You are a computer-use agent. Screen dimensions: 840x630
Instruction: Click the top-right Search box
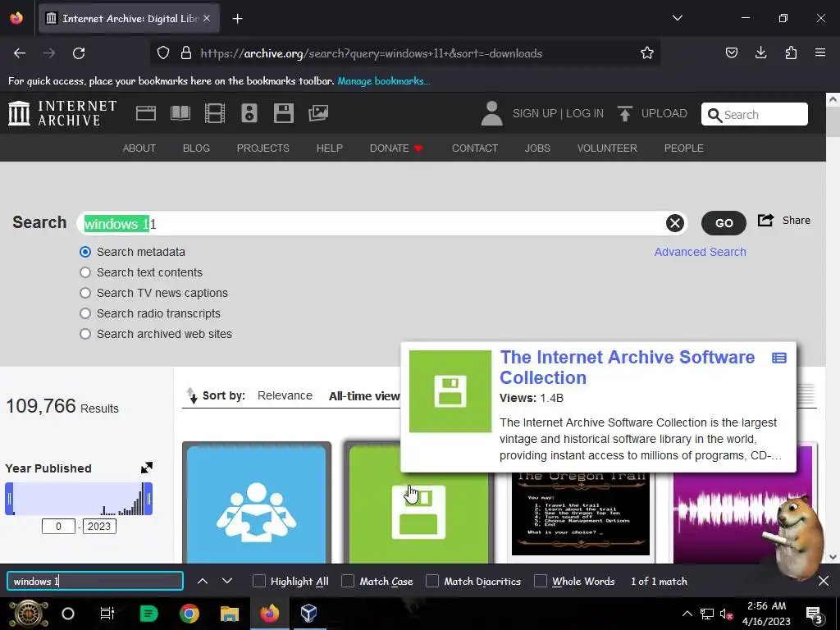755,114
